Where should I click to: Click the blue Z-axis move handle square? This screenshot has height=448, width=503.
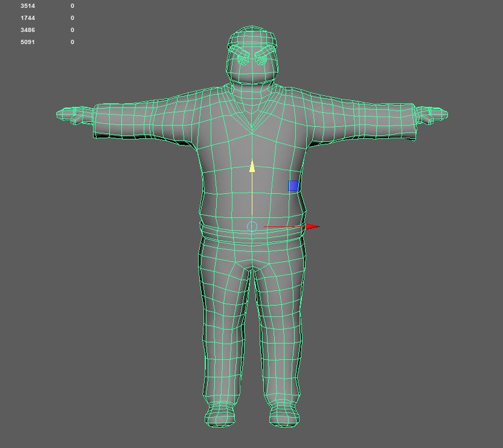pyautogui.click(x=293, y=186)
